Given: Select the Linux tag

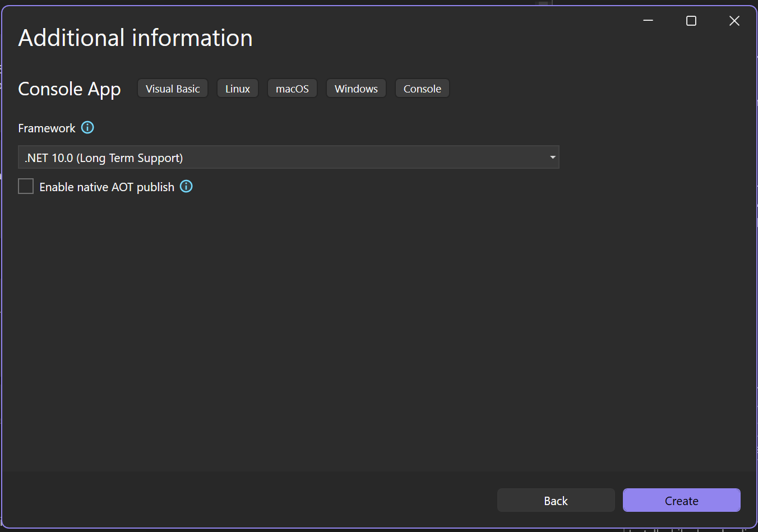Looking at the screenshot, I should click(237, 88).
